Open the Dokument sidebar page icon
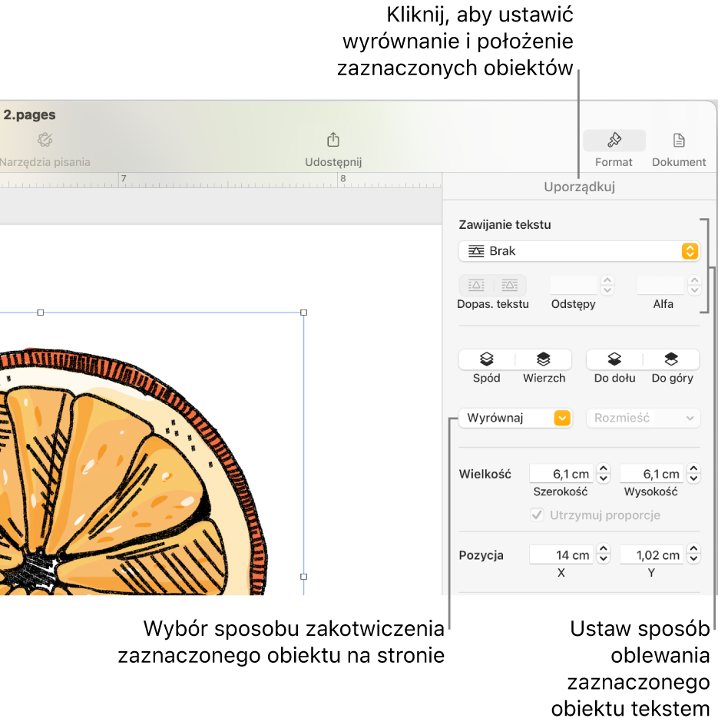Image resolution: width=718 pixels, height=728 pixels. tap(679, 141)
